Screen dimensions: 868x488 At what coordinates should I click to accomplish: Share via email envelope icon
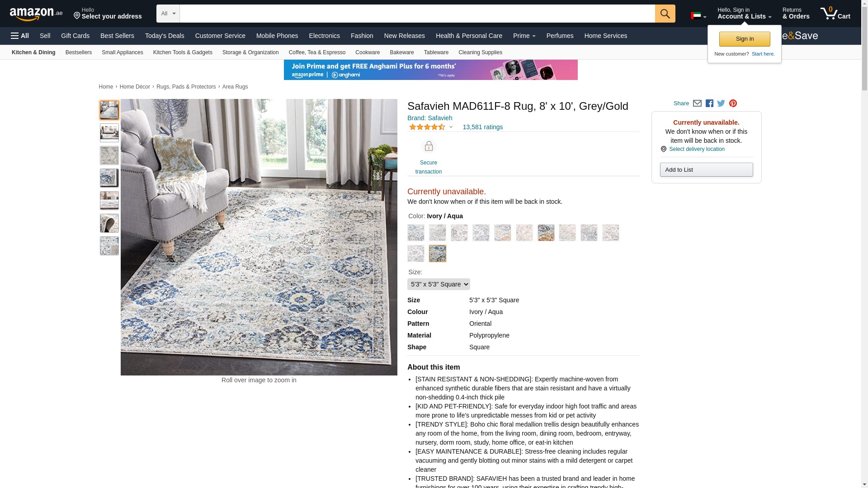(x=697, y=103)
